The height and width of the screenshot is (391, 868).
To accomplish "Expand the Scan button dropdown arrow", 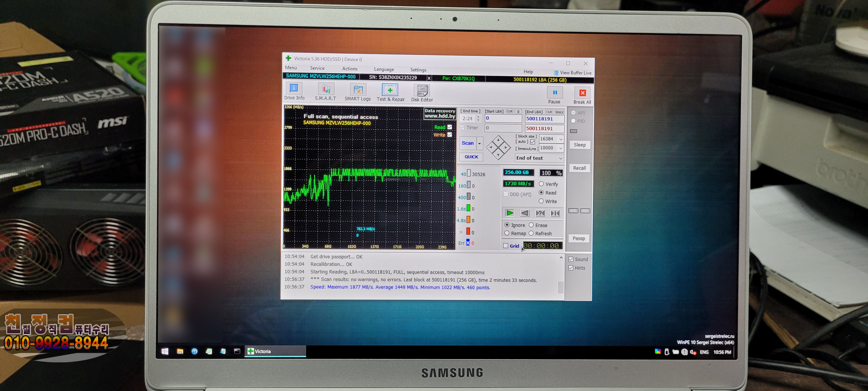I will 479,143.
